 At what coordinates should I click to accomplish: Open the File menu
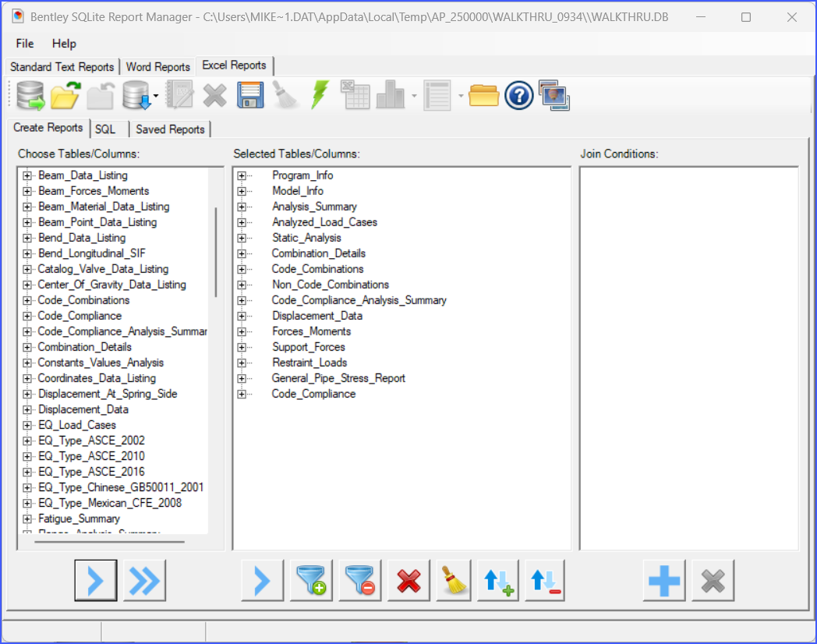[x=24, y=44]
